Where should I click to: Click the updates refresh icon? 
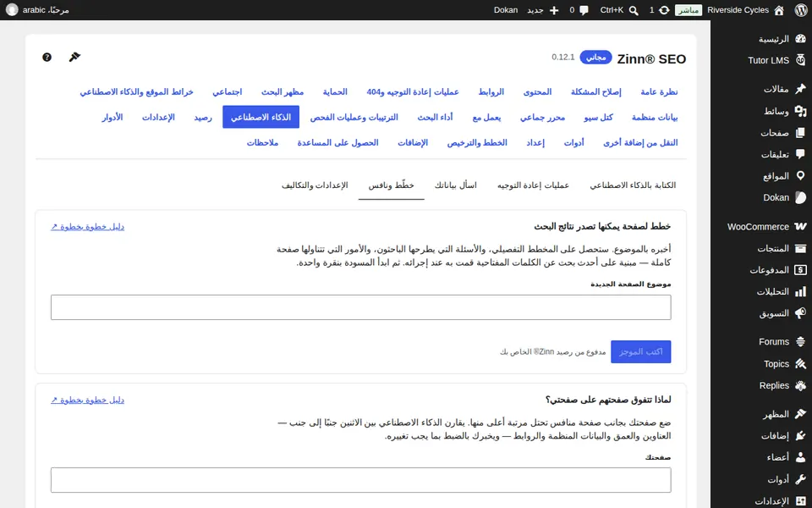click(x=664, y=10)
